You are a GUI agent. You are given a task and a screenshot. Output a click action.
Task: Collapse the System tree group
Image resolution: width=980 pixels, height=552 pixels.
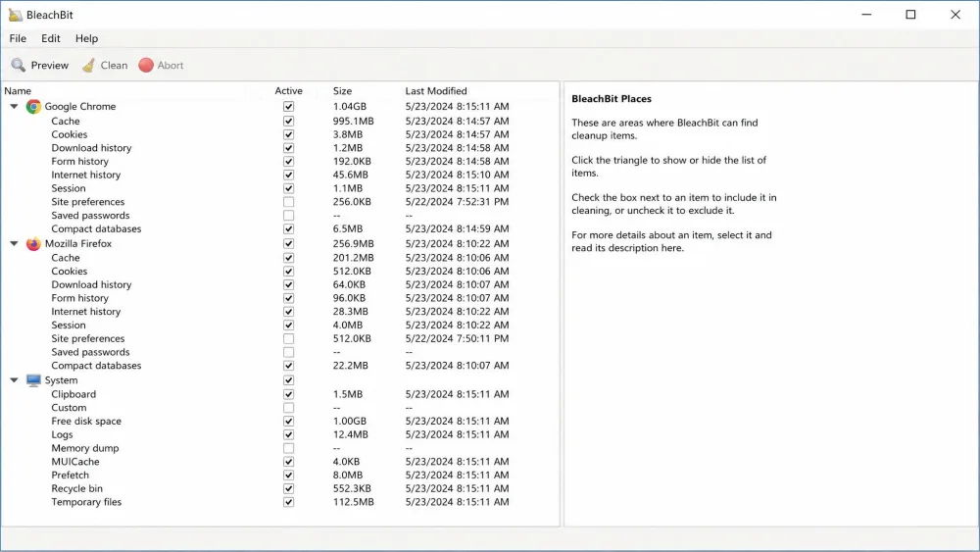click(x=14, y=380)
